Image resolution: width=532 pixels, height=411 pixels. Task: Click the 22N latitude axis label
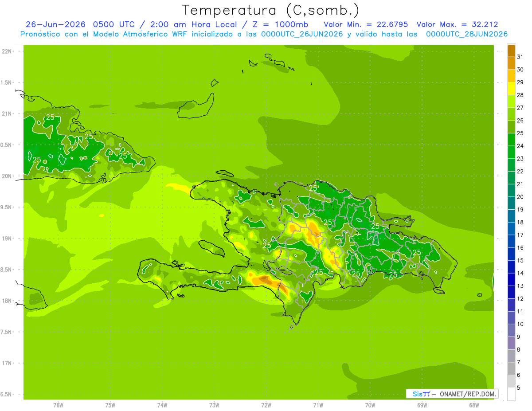pos(7,51)
